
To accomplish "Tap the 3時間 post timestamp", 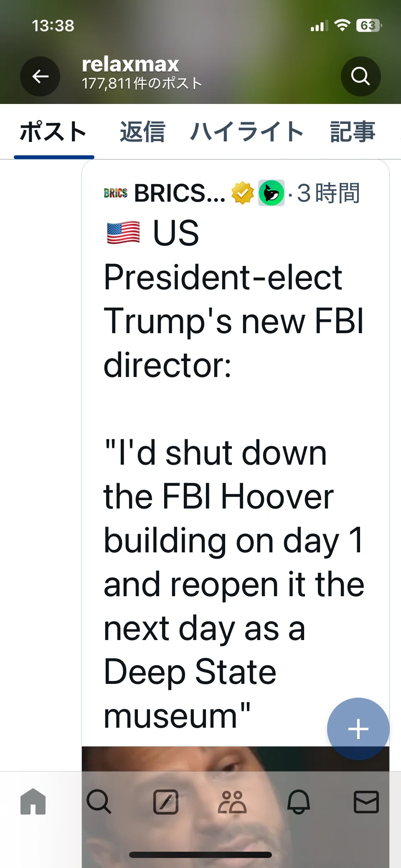I will 328,193.
